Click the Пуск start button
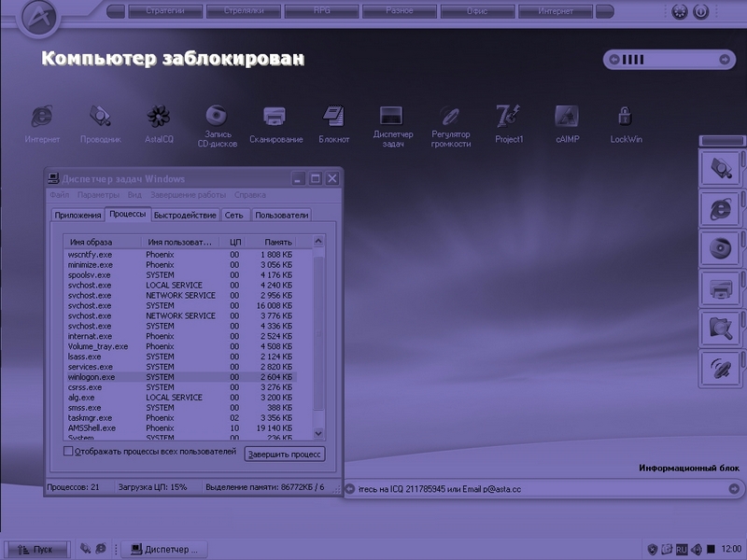The height and width of the screenshot is (560, 747). tap(36, 550)
